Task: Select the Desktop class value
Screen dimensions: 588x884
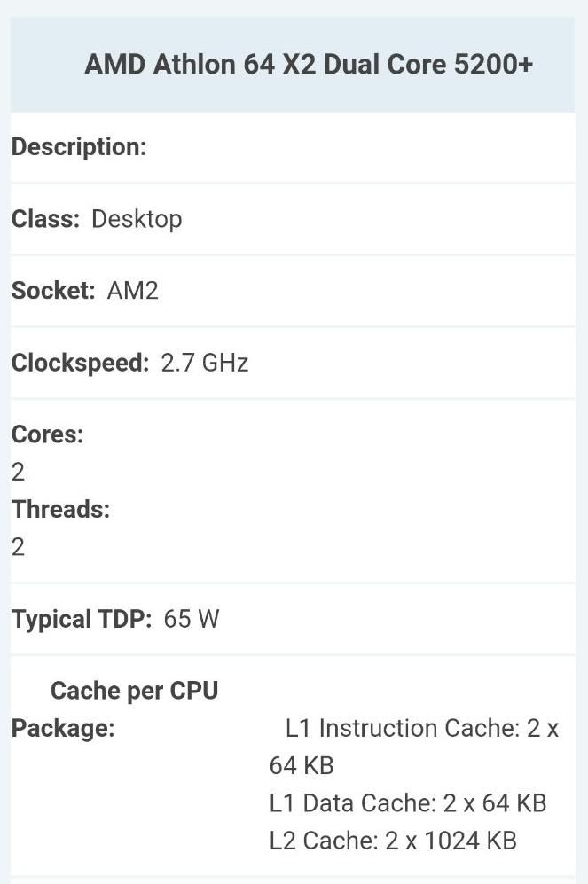Action: [x=137, y=219]
